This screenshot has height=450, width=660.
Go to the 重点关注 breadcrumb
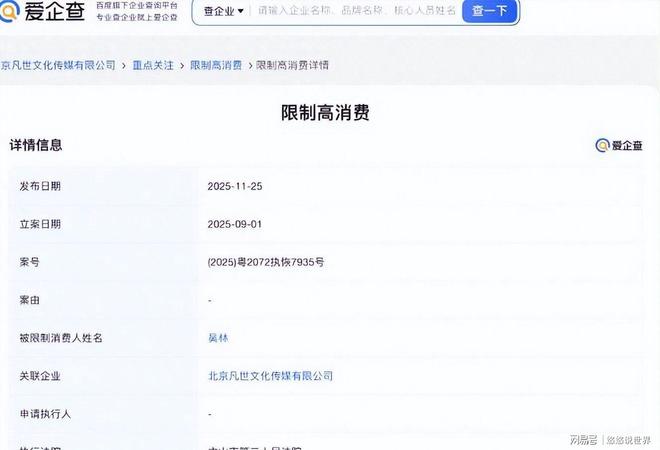153,65
